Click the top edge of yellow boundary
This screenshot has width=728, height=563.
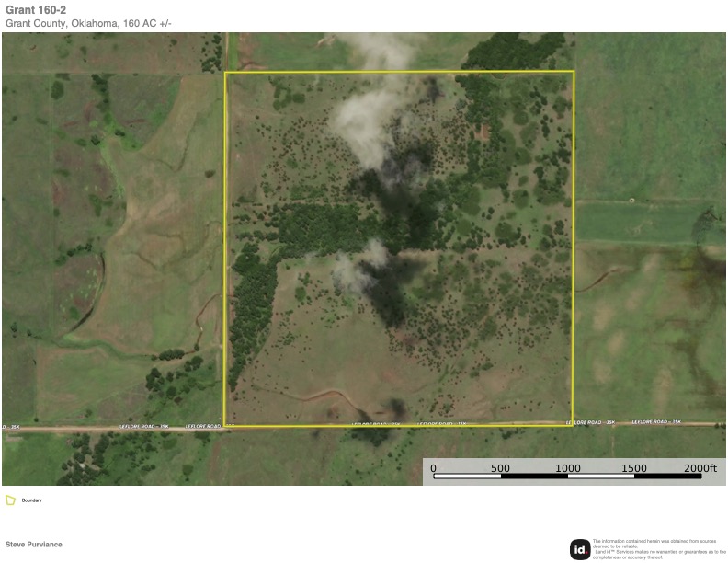pos(399,72)
